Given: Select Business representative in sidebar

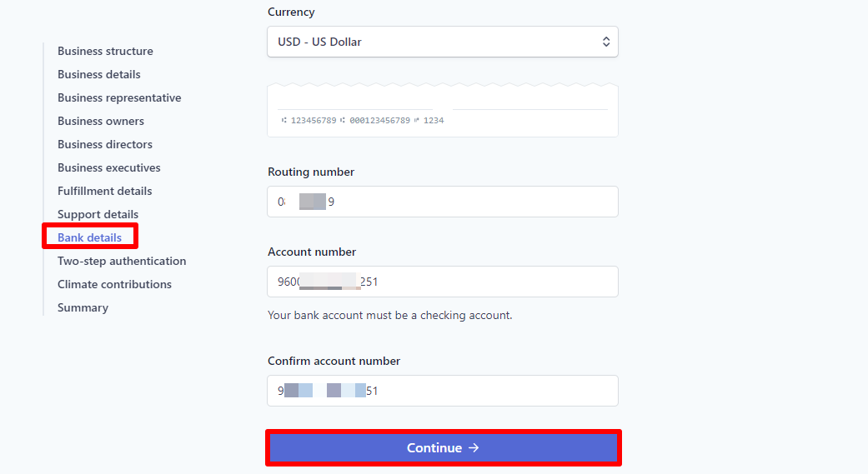Looking at the screenshot, I should (118, 97).
